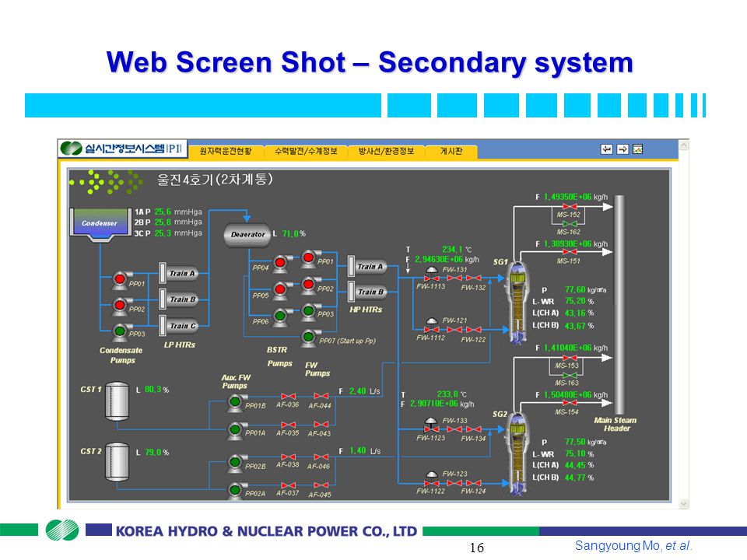
Task: Click control valve FW-1123
Action: tap(432, 425)
